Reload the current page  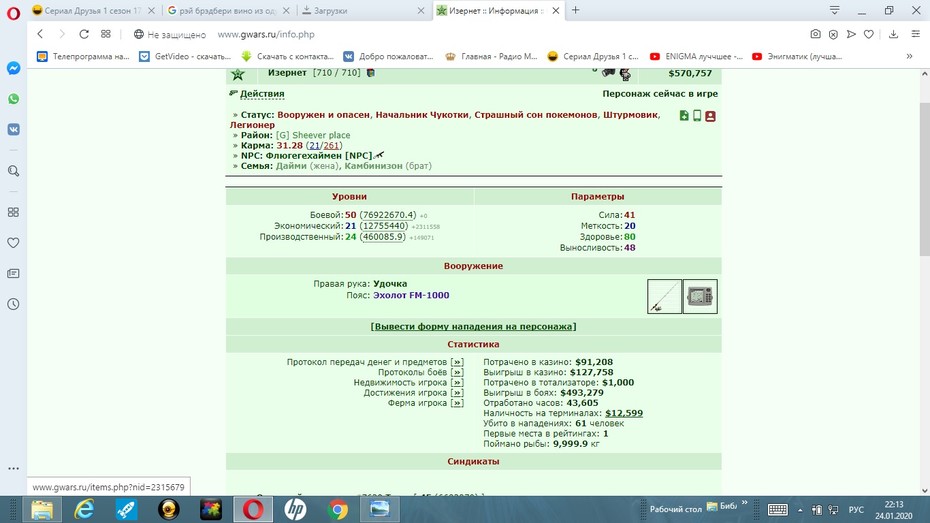[84, 34]
